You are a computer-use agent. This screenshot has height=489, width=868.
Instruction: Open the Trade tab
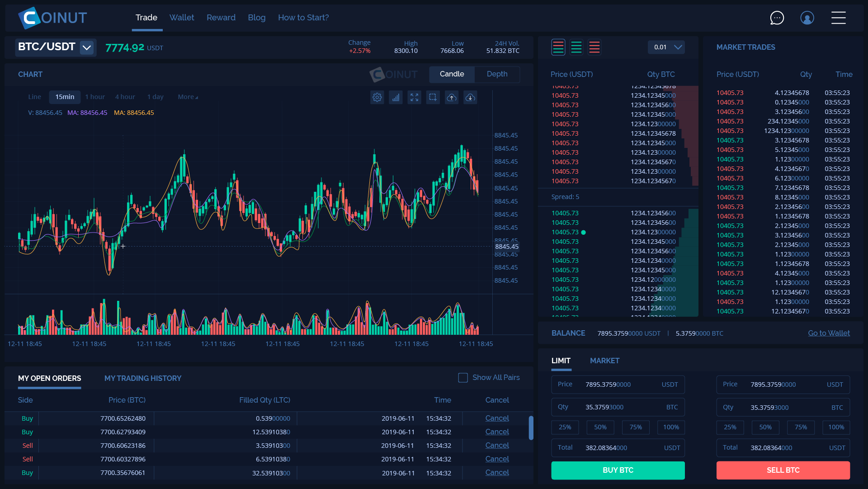(146, 18)
